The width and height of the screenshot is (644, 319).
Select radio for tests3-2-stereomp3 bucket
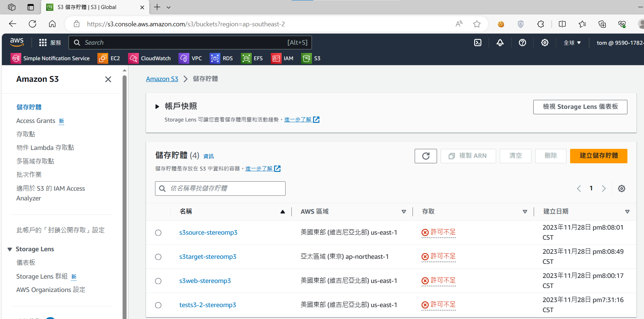tap(158, 305)
